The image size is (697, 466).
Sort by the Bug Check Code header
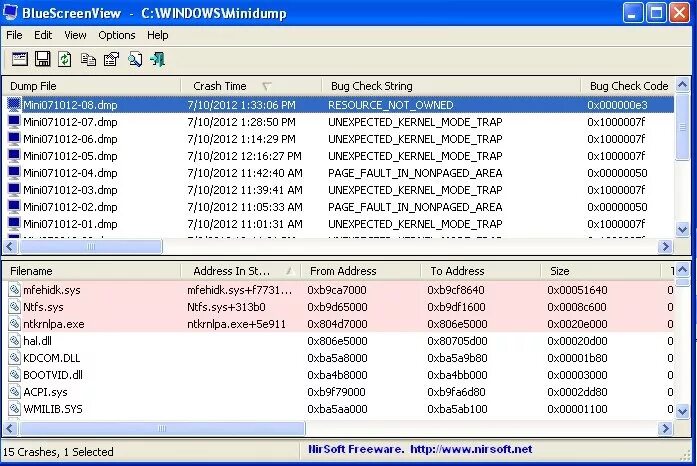[628, 86]
